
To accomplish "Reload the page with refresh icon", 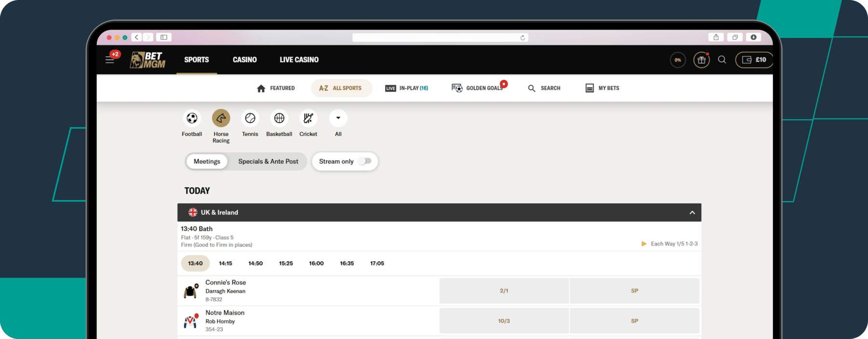I will pos(523,38).
